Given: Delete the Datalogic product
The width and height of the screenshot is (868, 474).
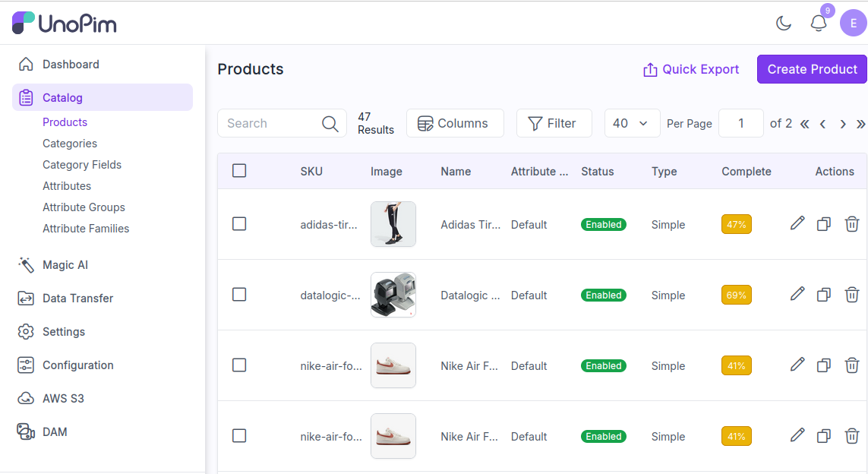Looking at the screenshot, I should pyautogui.click(x=852, y=295).
